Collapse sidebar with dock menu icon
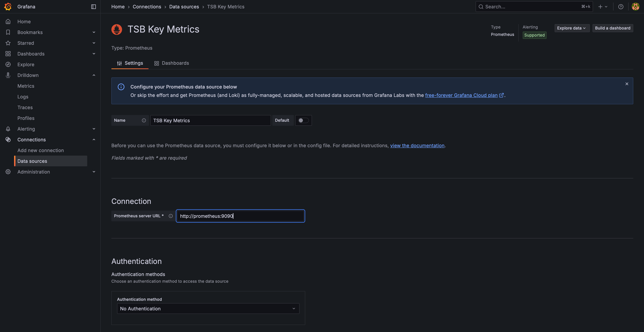644x332 pixels. click(94, 7)
